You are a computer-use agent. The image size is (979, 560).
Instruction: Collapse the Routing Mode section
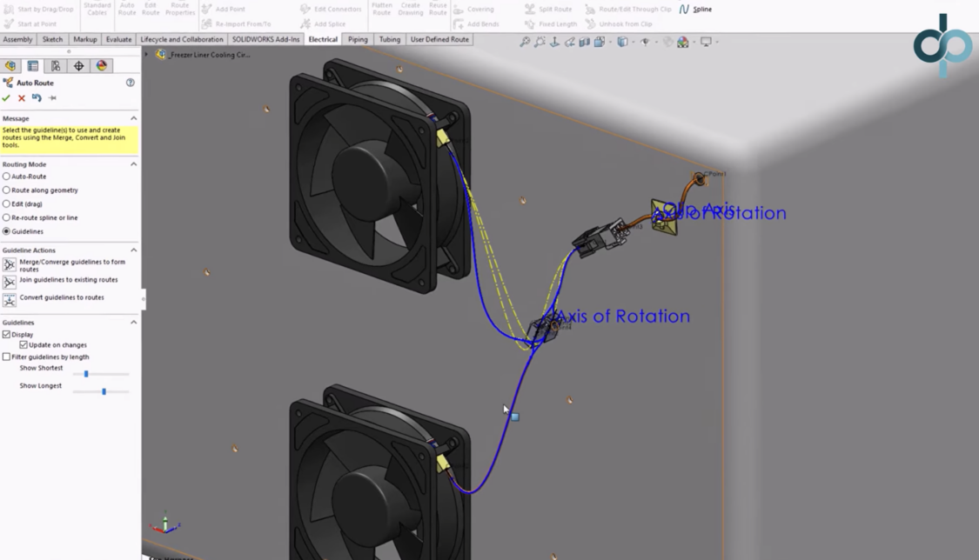pyautogui.click(x=133, y=164)
